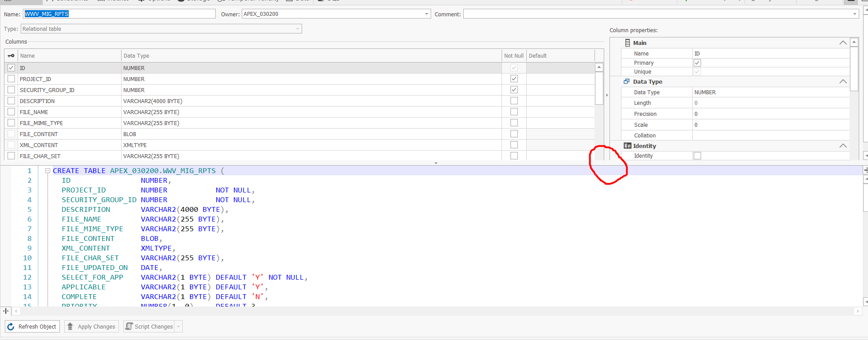Collapse the Identity properties section
868x340 pixels.
point(843,146)
